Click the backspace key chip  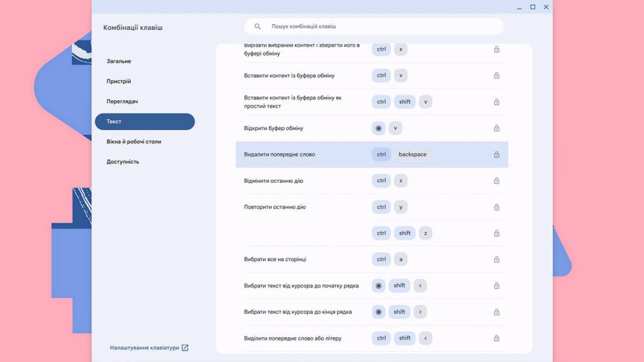point(413,154)
